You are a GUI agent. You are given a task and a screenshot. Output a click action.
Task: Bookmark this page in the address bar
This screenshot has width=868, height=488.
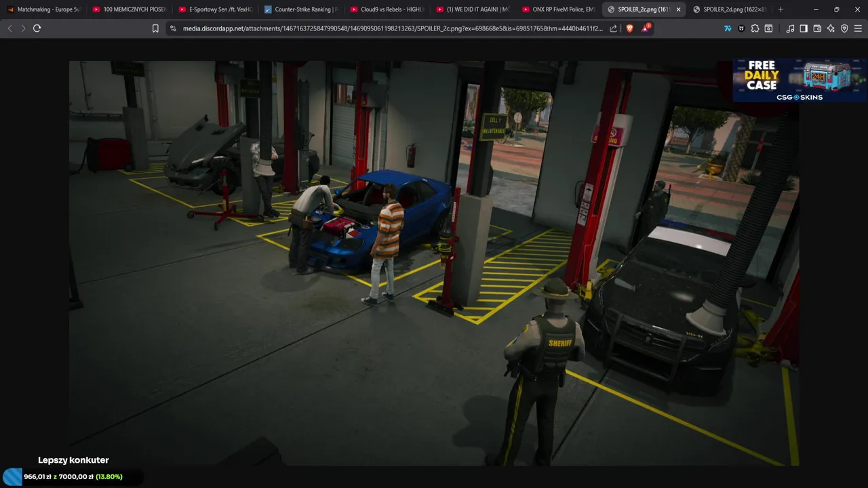tap(155, 28)
